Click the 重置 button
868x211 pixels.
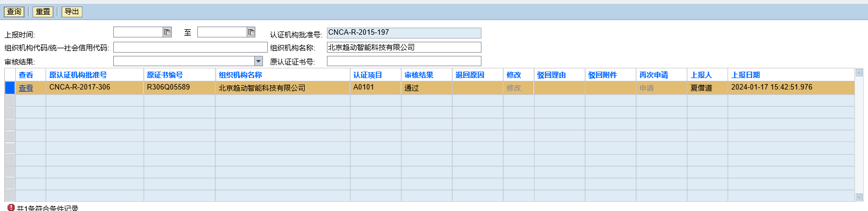coord(43,11)
